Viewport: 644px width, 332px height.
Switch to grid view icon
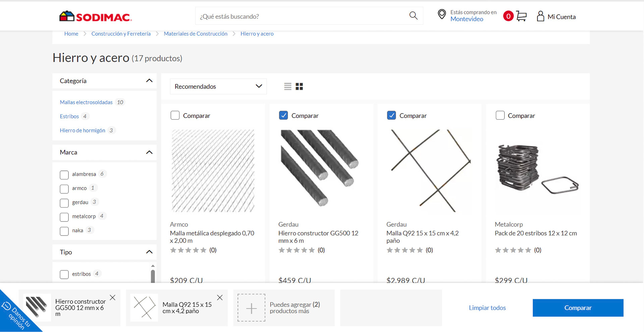[299, 87]
